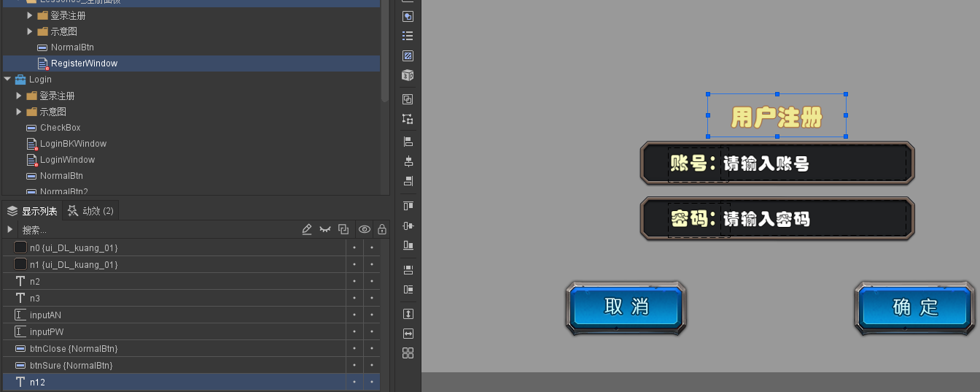Select LoginWindow in the resource tree
The height and width of the screenshot is (392, 980).
(x=67, y=160)
